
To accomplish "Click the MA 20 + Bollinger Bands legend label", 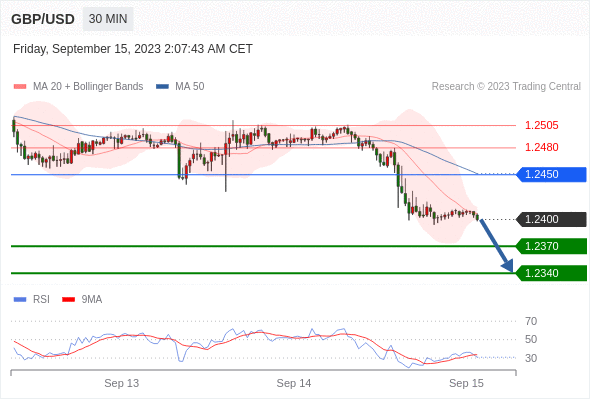I will click(x=88, y=87).
